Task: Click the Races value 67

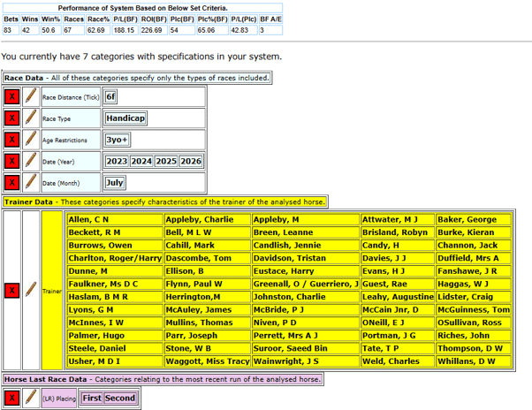Action: point(73,30)
